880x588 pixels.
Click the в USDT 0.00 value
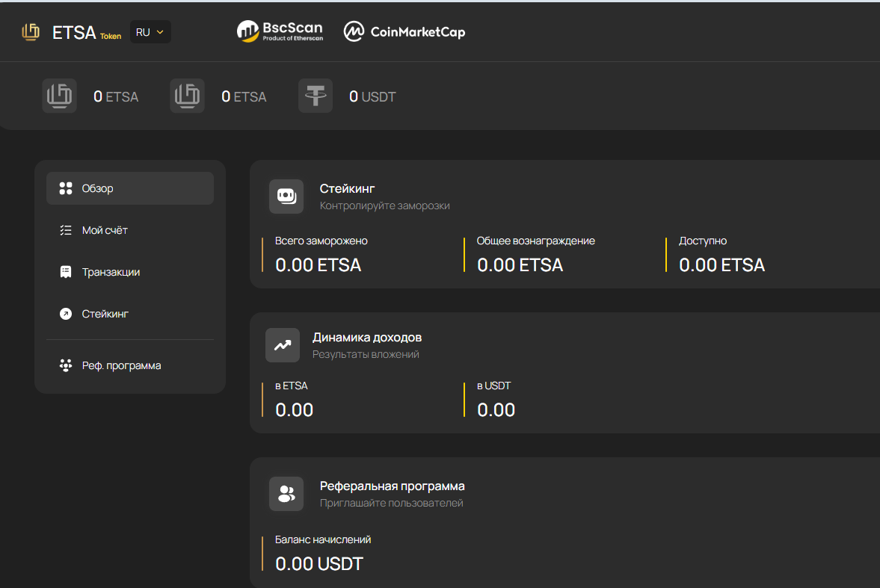pyautogui.click(x=496, y=409)
